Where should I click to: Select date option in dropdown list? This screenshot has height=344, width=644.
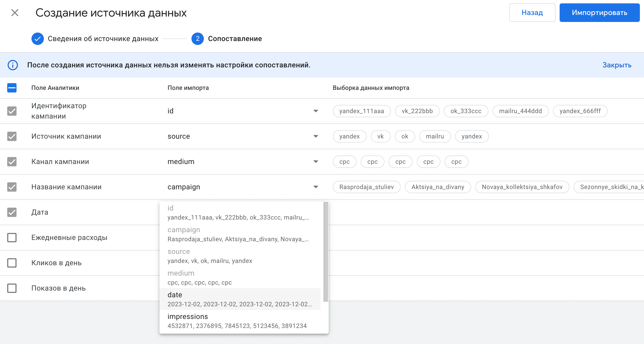click(x=240, y=299)
